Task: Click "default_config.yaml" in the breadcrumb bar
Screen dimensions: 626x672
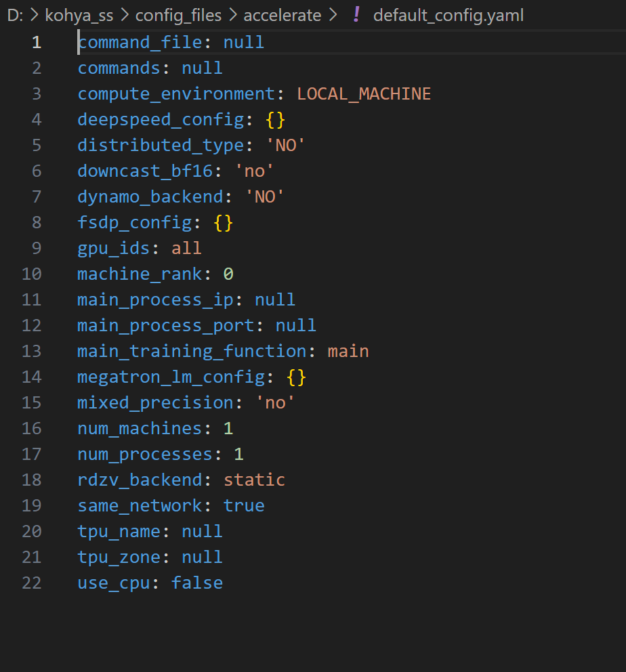Action: (x=448, y=15)
